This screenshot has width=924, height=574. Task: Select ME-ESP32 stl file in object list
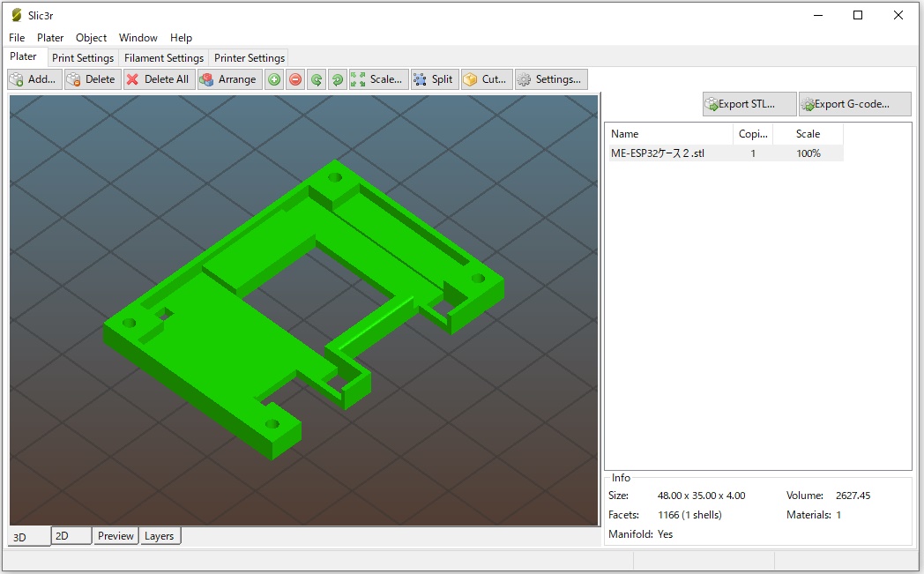click(x=658, y=153)
